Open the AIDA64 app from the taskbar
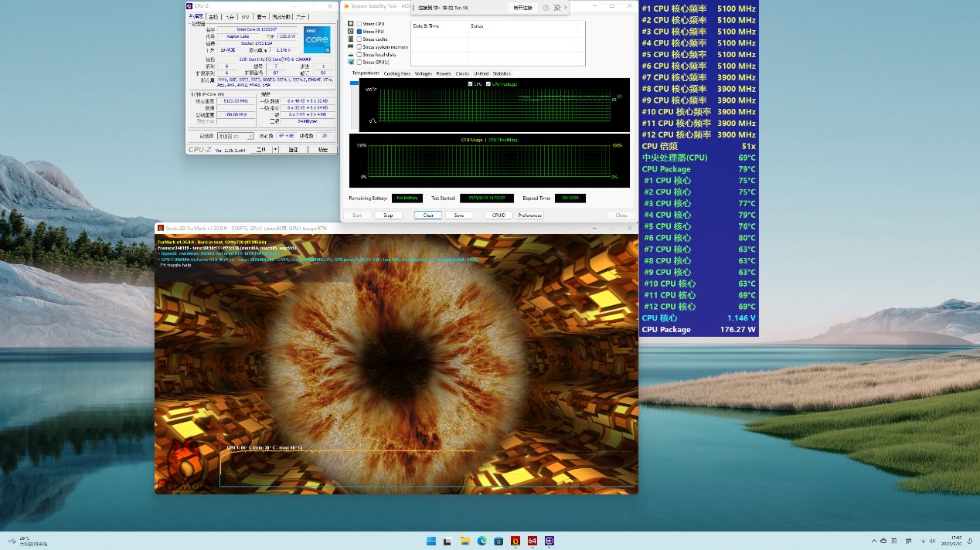The width and height of the screenshot is (980, 550). point(532,541)
